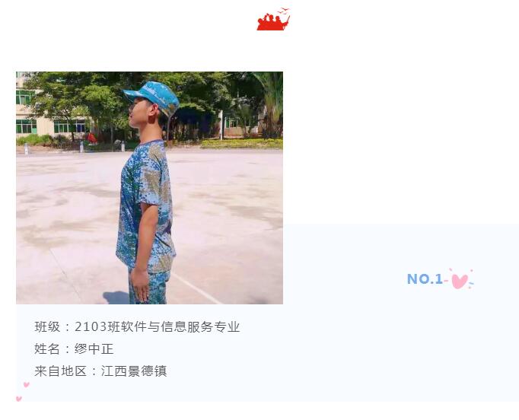Click the blue camouflage cap in photo
This screenshot has width=519, height=420.
(153, 97)
